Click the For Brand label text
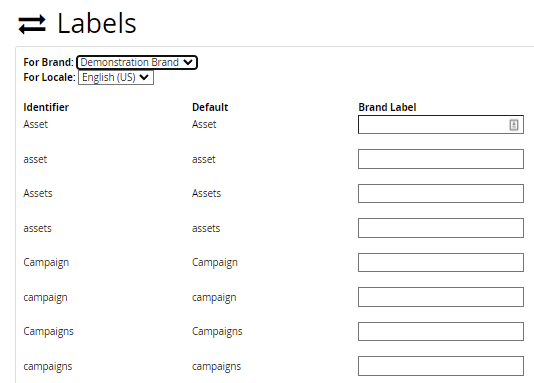This screenshot has height=383, width=534. click(x=48, y=62)
